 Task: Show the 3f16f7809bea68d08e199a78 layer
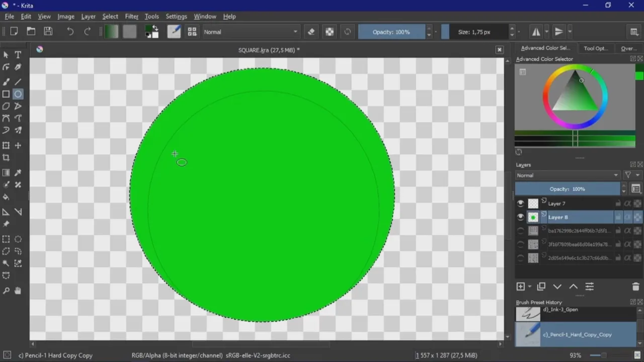pos(521,244)
